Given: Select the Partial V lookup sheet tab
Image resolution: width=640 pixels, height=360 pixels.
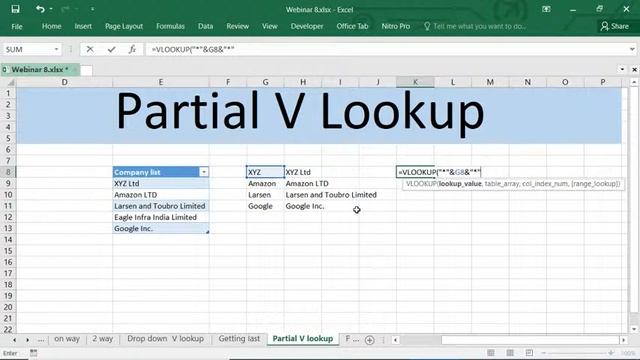Looking at the screenshot, I should 303,339.
